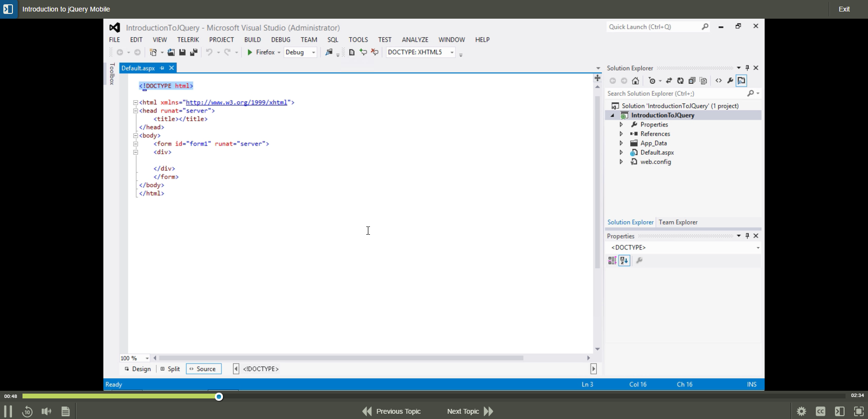Click the Comment selection icon

(x=364, y=52)
